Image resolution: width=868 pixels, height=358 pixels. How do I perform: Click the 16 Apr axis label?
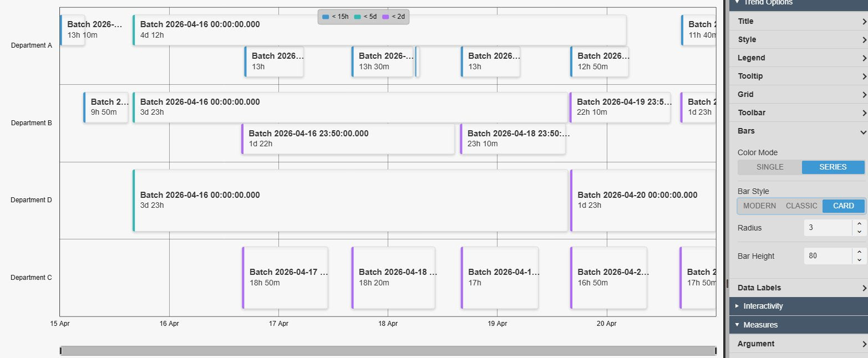click(x=169, y=323)
